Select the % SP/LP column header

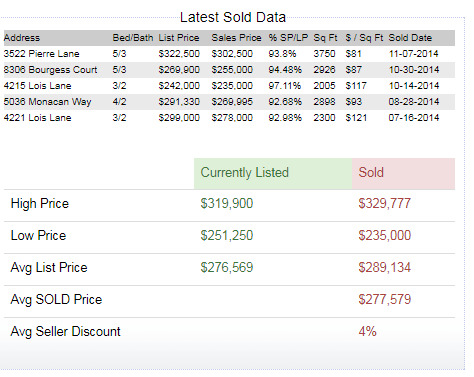tap(288, 38)
